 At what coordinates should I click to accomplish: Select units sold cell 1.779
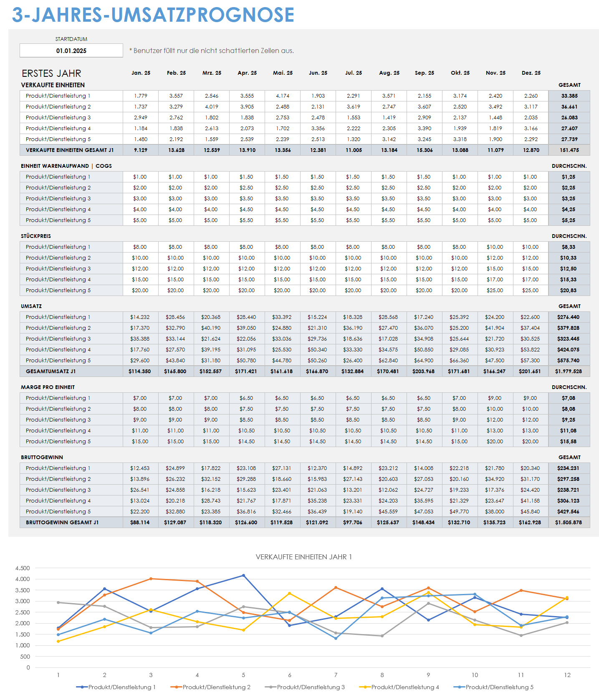click(x=141, y=96)
